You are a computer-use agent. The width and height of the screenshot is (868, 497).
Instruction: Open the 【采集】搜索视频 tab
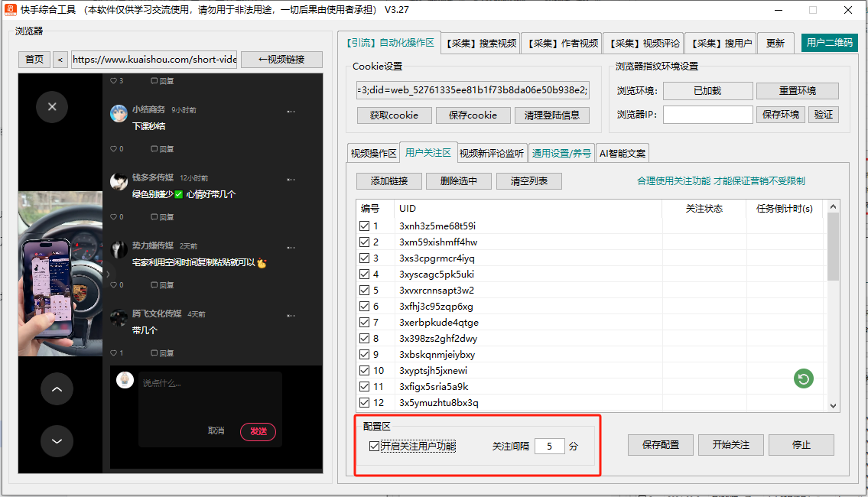tap(481, 43)
